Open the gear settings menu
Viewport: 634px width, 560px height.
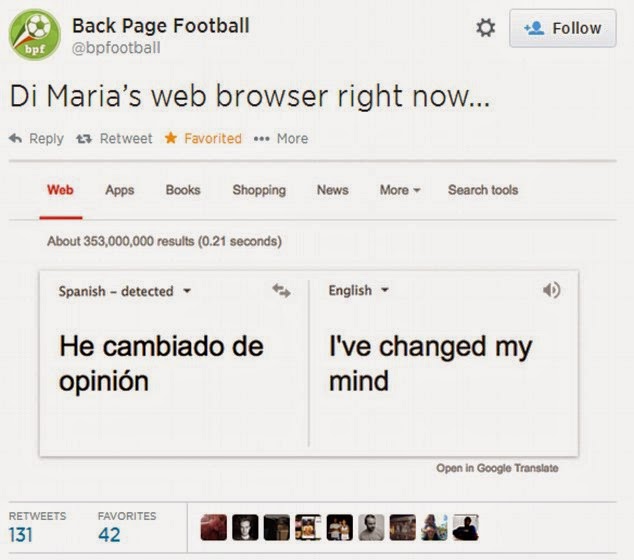pos(485,28)
